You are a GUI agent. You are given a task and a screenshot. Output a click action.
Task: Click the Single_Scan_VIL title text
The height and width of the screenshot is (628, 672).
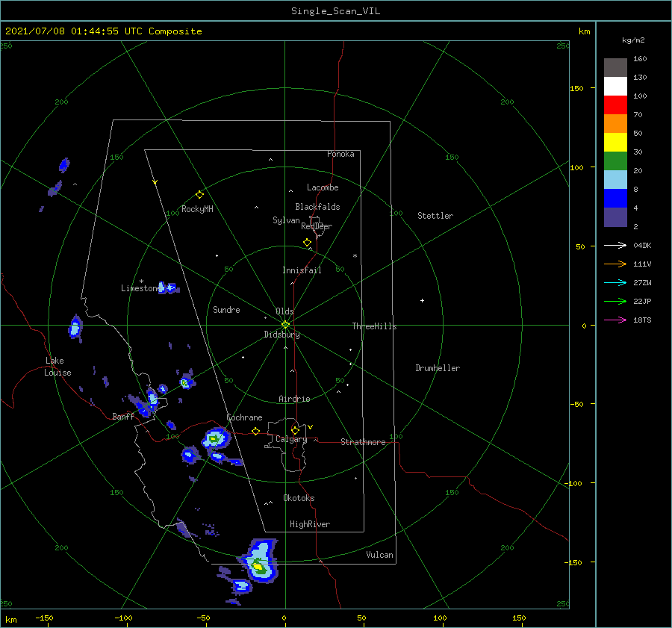click(335, 10)
